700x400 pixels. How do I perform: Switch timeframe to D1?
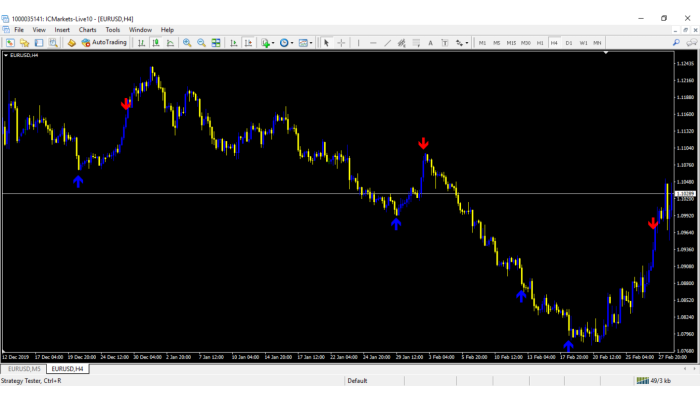[x=569, y=43]
